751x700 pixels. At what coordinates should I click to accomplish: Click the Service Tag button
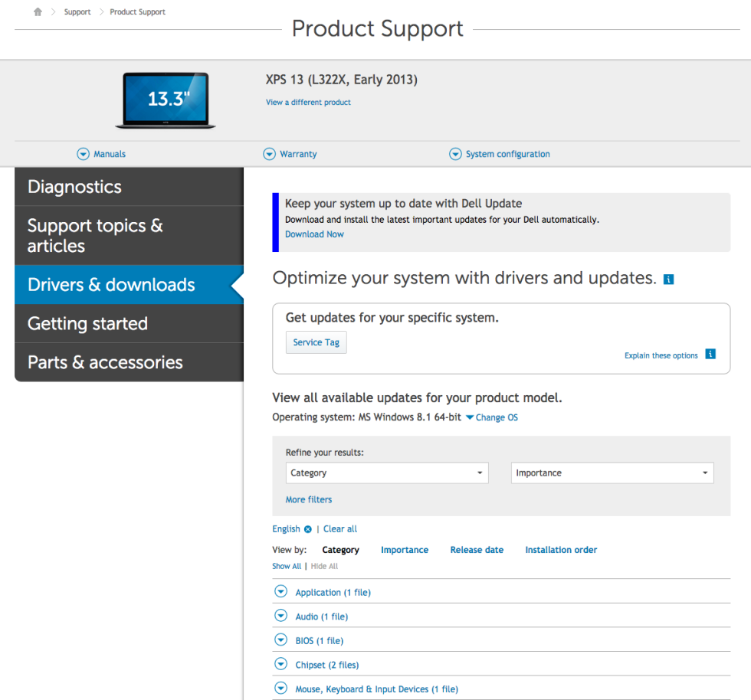click(x=316, y=342)
